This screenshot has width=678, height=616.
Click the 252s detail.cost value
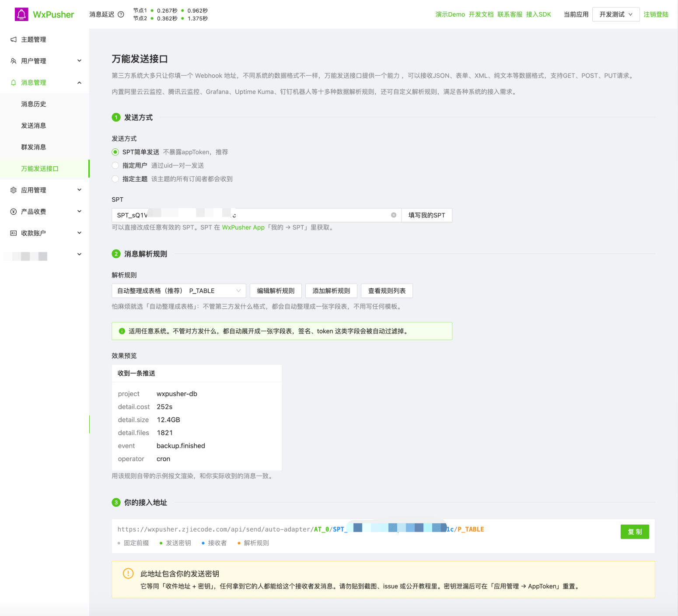point(164,407)
